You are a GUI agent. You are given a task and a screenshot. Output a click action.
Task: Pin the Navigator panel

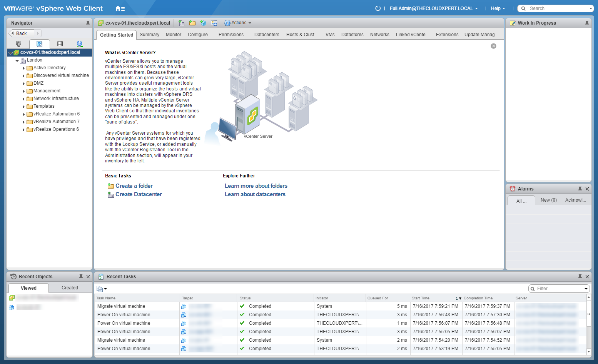tap(88, 23)
